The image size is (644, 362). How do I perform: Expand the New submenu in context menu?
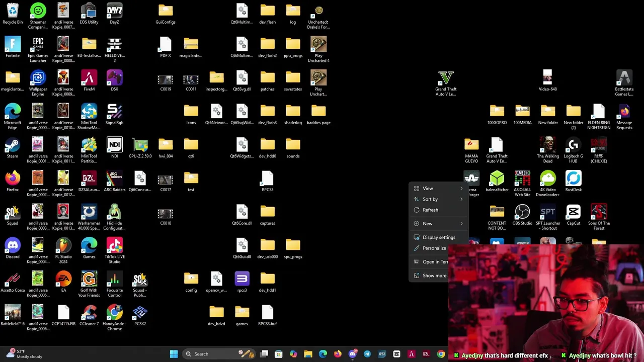[x=438, y=224]
